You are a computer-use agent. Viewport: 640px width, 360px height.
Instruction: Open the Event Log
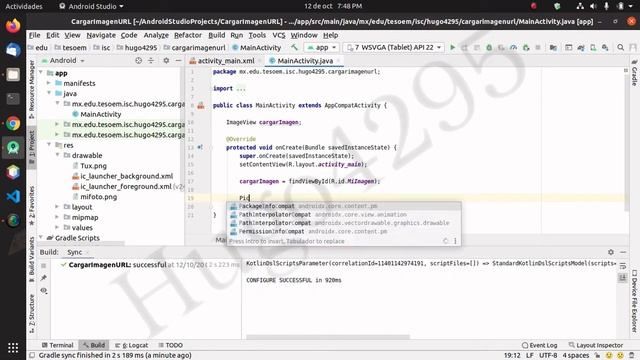[x=539, y=345]
